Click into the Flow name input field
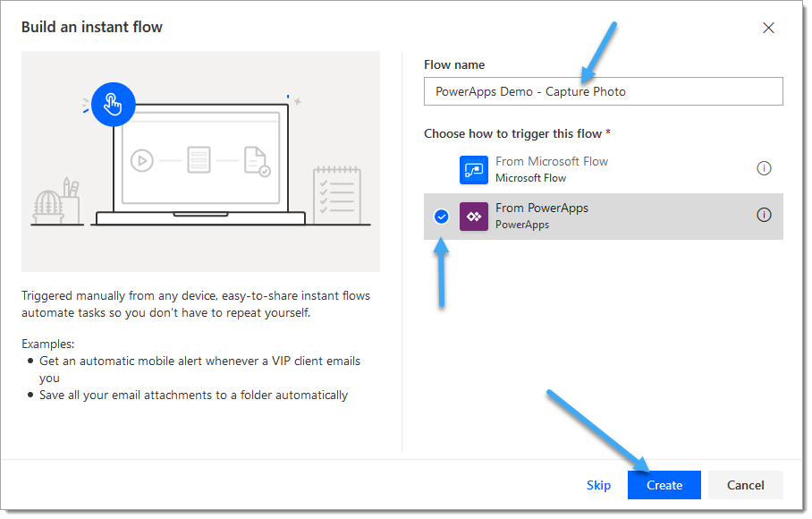 (604, 91)
